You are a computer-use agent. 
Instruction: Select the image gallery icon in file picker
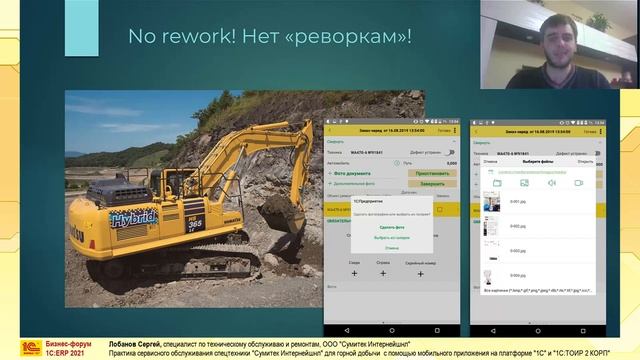pos(524,183)
